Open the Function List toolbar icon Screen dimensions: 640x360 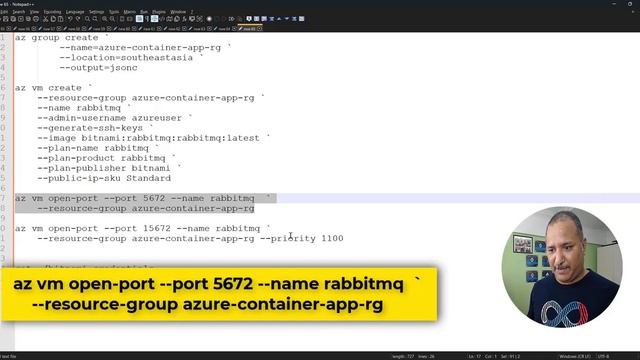[184, 19]
